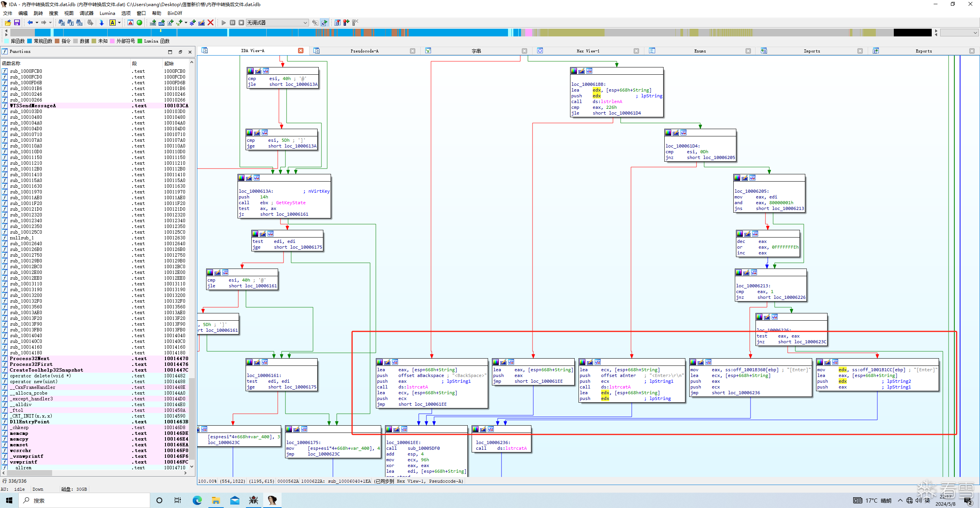Click the blue navigation band near the yellow marker

tap(161, 33)
